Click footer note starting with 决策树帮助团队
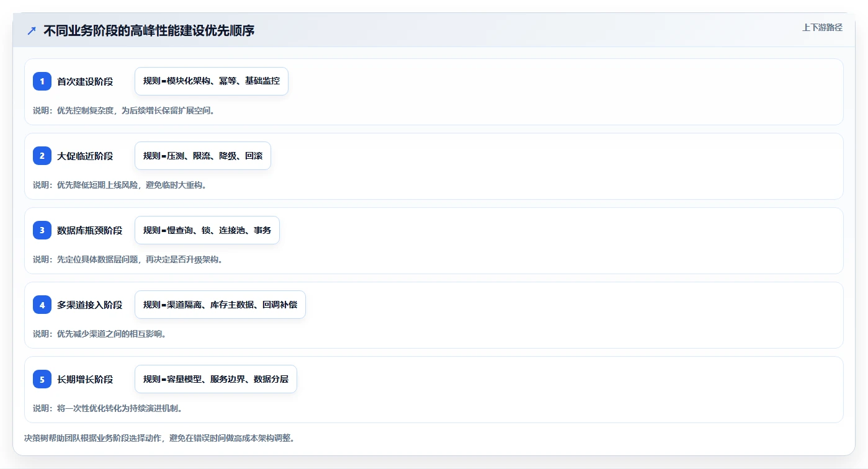Screen dimensions: 868x469 pos(159,438)
